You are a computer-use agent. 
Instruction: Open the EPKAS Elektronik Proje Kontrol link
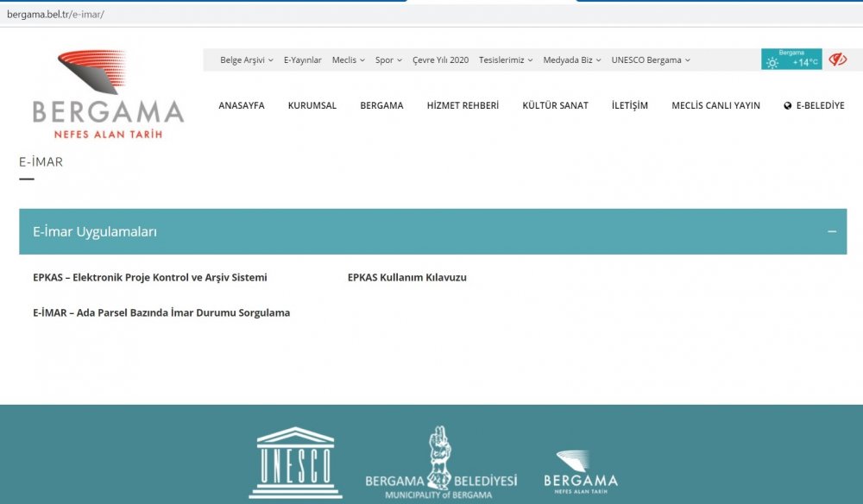pos(150,278)
